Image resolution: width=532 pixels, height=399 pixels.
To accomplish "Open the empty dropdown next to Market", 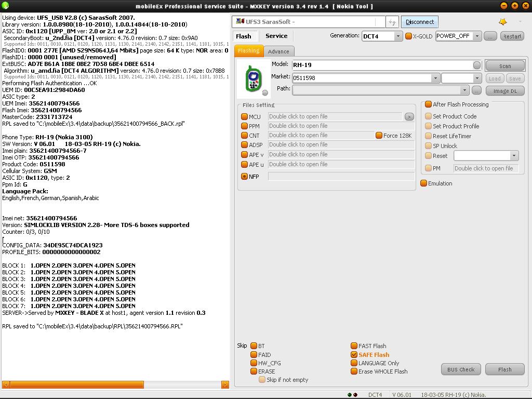I will click(477, 78).
